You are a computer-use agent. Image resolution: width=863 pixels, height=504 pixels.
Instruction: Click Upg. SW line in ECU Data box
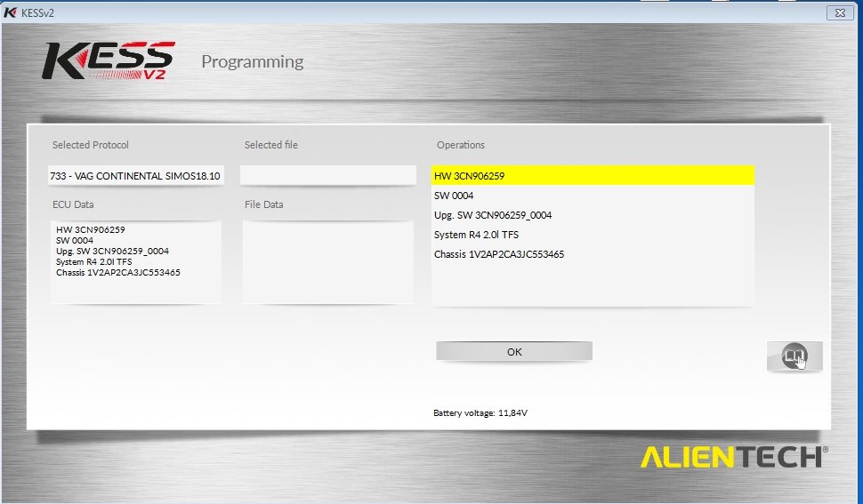pos(112,252)
